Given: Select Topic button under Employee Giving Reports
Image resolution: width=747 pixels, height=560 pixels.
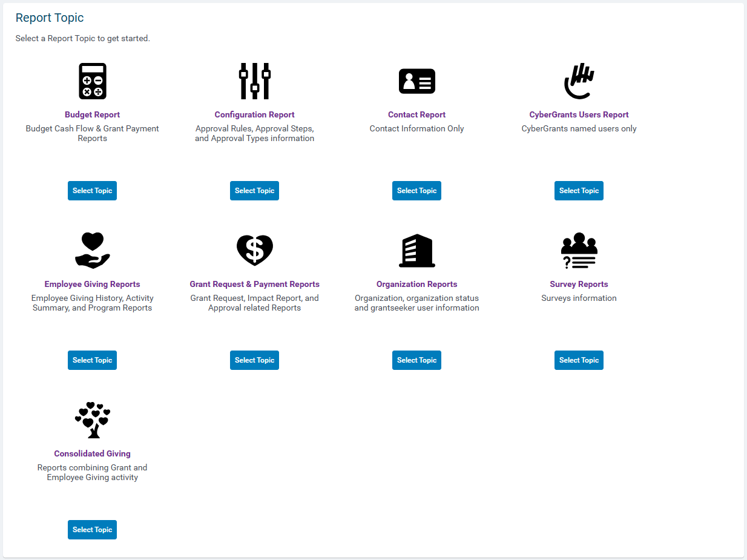Looking at the screenshot, I should click(92, 360).
